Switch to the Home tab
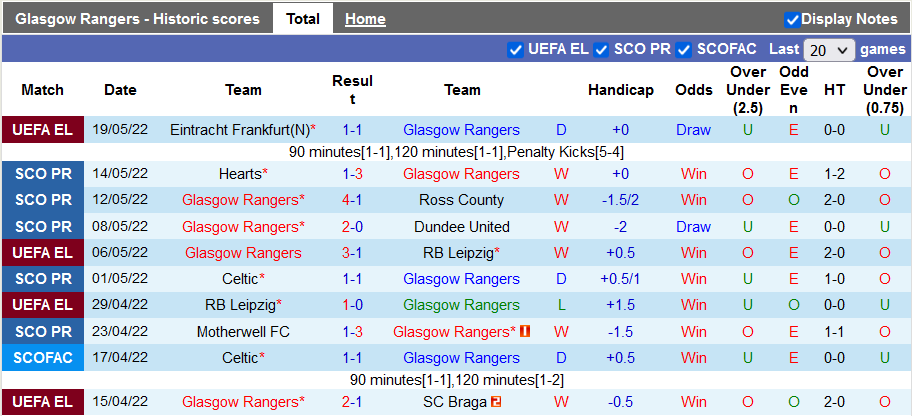 pyautogui.click(x=365, y=19)
